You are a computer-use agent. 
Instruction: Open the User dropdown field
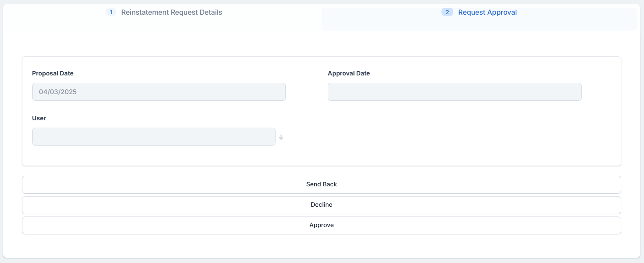click(154, 137)
